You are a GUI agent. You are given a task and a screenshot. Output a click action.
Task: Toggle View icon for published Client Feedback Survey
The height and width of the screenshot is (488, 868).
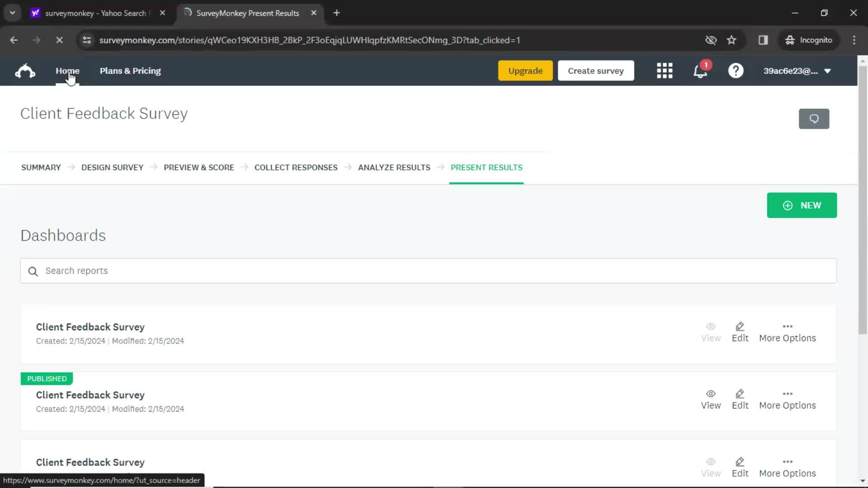pyautogui.click(x=711, y=393)
